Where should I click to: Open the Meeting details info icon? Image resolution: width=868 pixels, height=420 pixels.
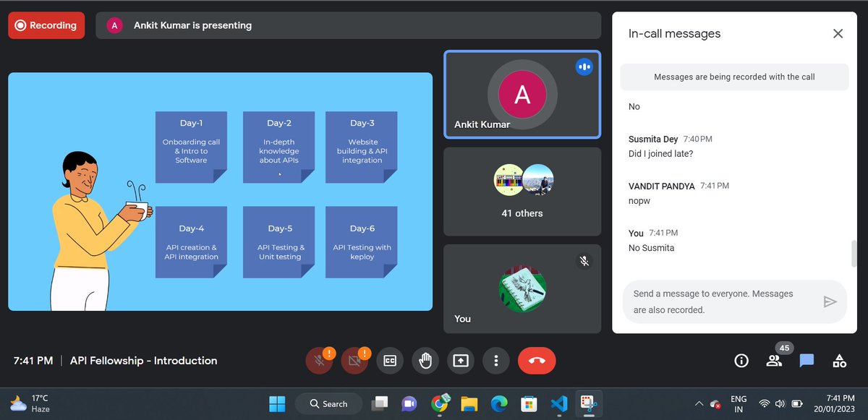coord(741,361)
